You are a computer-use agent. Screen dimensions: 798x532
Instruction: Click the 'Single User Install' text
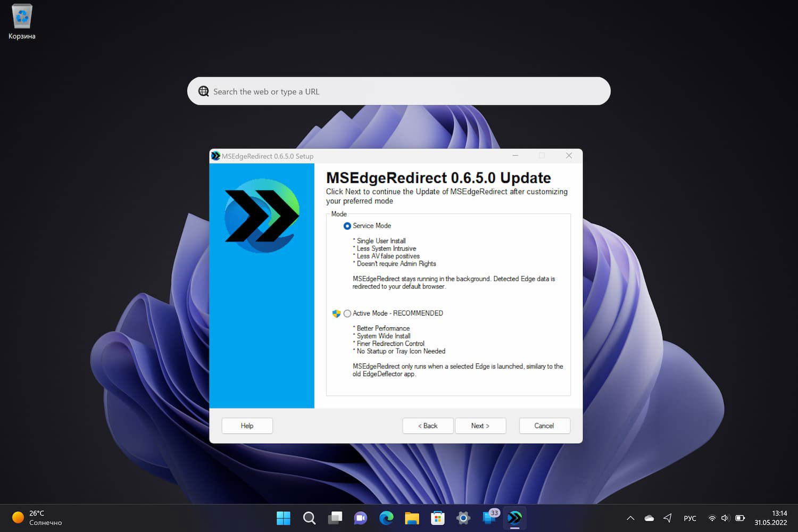point(381,241)
